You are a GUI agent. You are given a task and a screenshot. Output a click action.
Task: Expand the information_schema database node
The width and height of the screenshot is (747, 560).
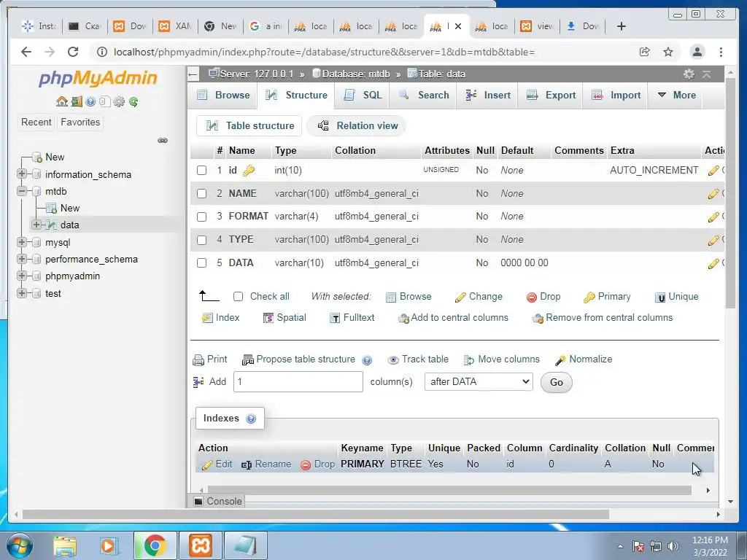click(x=21, y=174)
